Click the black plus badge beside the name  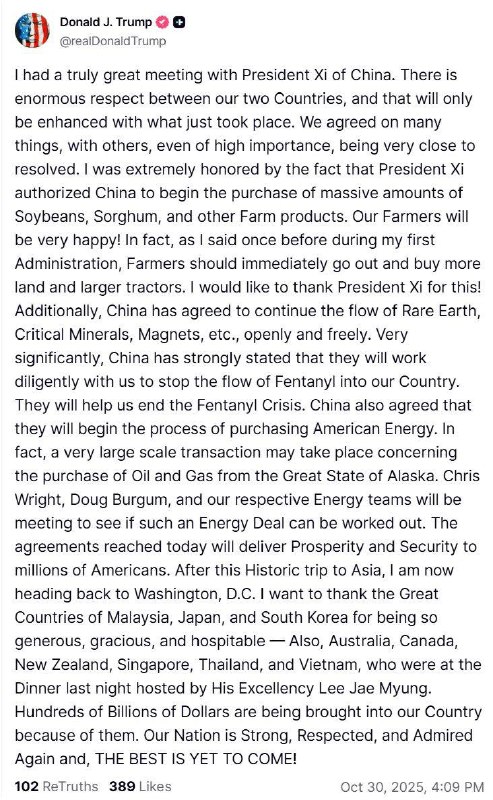(179, 22)
